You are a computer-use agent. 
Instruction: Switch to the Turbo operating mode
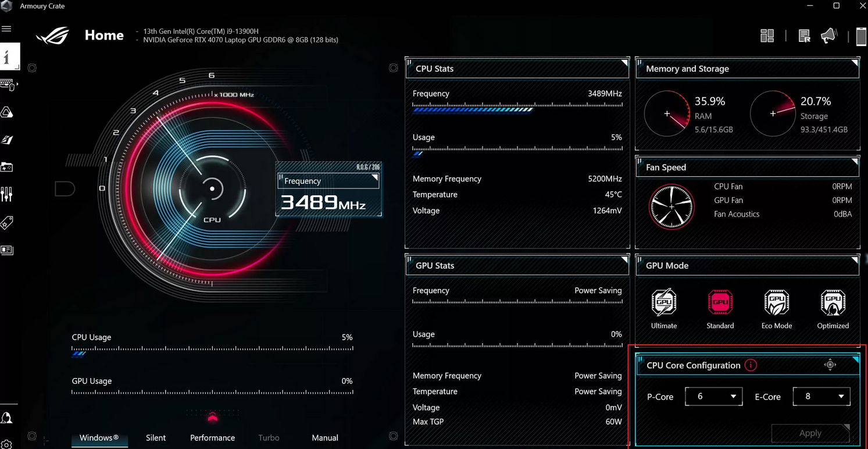pyautogui.click(x=269, y=438)
